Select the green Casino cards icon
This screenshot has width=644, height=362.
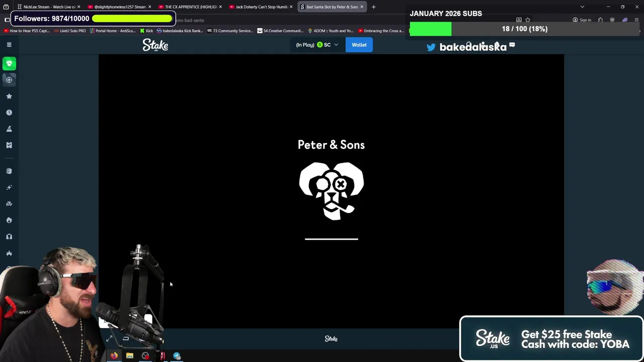(9, 63)
